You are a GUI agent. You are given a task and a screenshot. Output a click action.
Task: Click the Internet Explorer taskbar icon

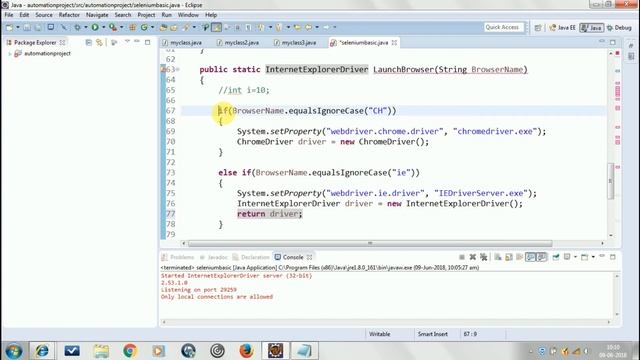pyautogui.click(x=42, y=351)
